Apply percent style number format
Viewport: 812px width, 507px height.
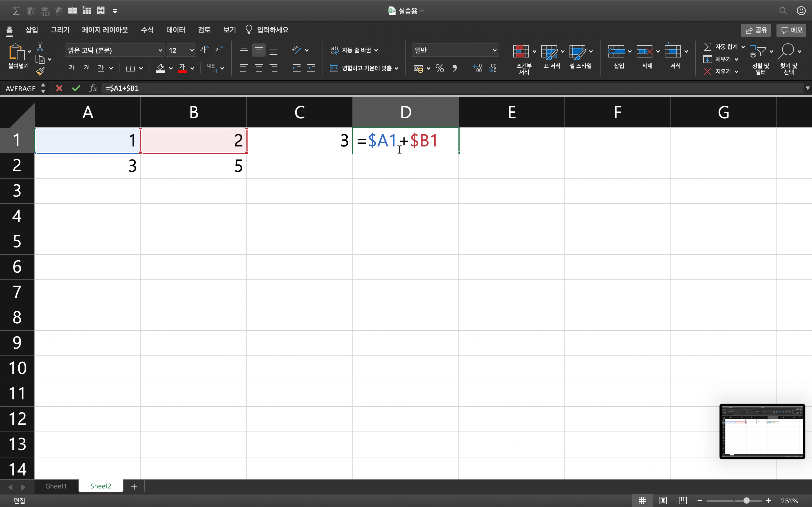(440, 68)
